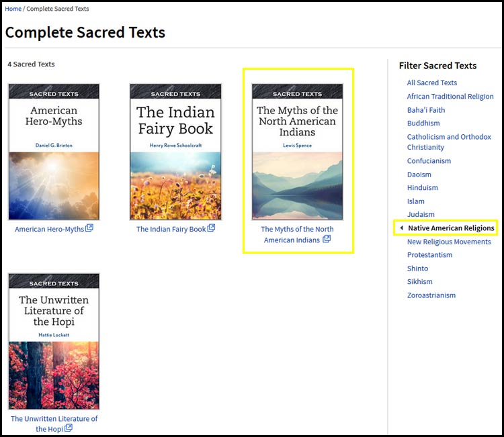Click external-link icon after North American Indians title
Image resolution: width=504 pixels, height=437 pixels.
(327, 240)
